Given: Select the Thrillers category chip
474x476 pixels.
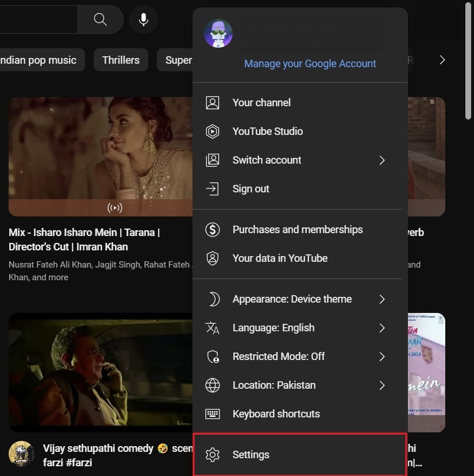Looking at the screenshot, I should coord(121,60).
